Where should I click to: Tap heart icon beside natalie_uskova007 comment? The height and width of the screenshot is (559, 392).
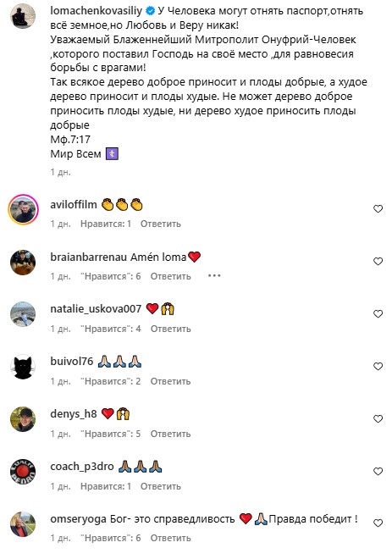[378, 313]
